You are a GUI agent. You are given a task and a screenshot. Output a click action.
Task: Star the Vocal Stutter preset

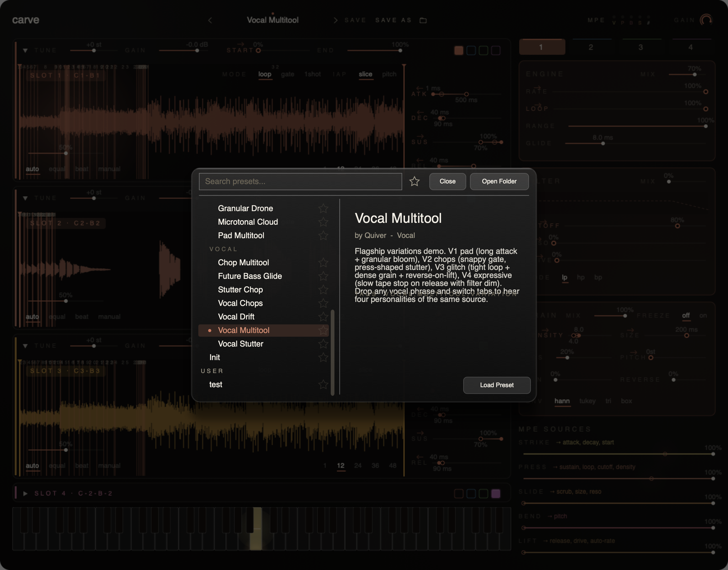pyautogui.click(x=323, y=344)
